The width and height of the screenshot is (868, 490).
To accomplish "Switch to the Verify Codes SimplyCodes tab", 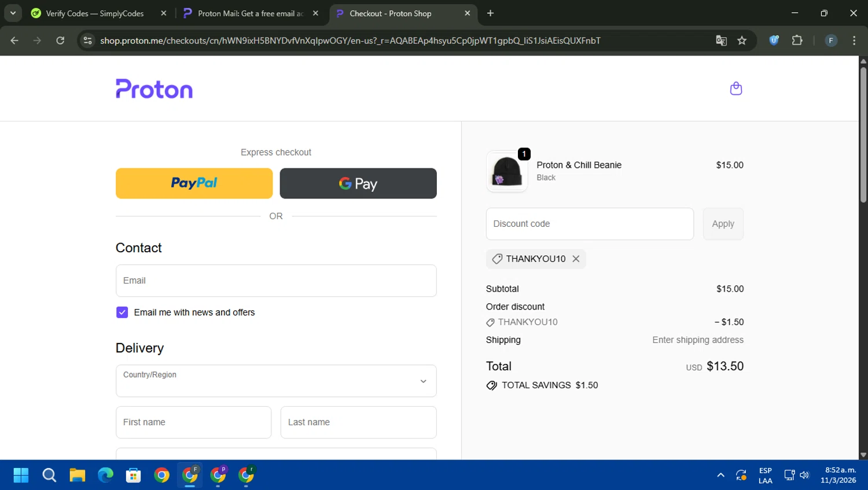I will click(x=95, y=13).
